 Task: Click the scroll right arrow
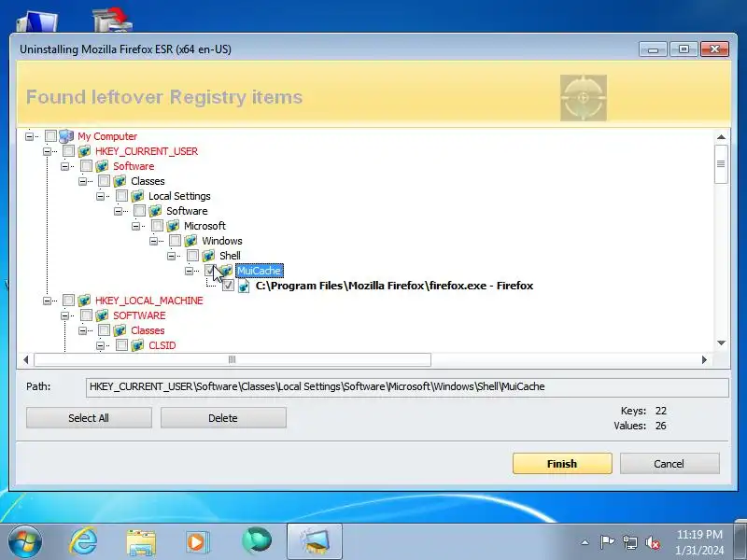click(x=705, y=359)
